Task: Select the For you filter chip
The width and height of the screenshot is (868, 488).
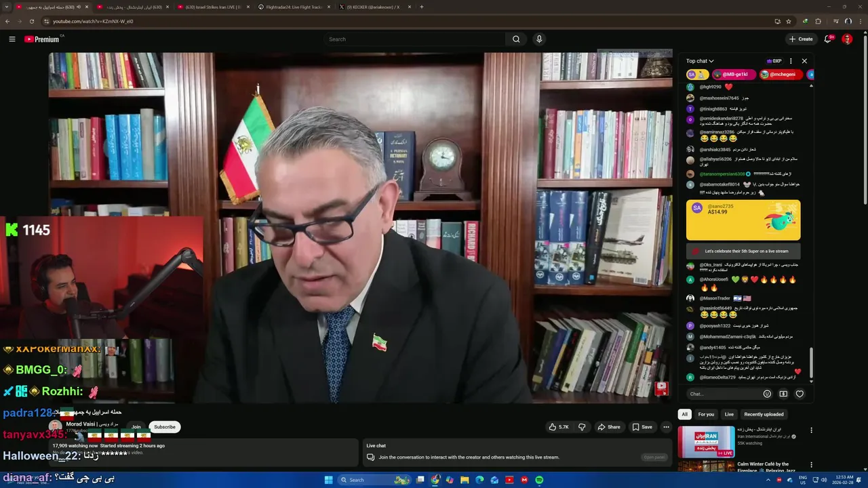Action: click(x=706, y=414)
